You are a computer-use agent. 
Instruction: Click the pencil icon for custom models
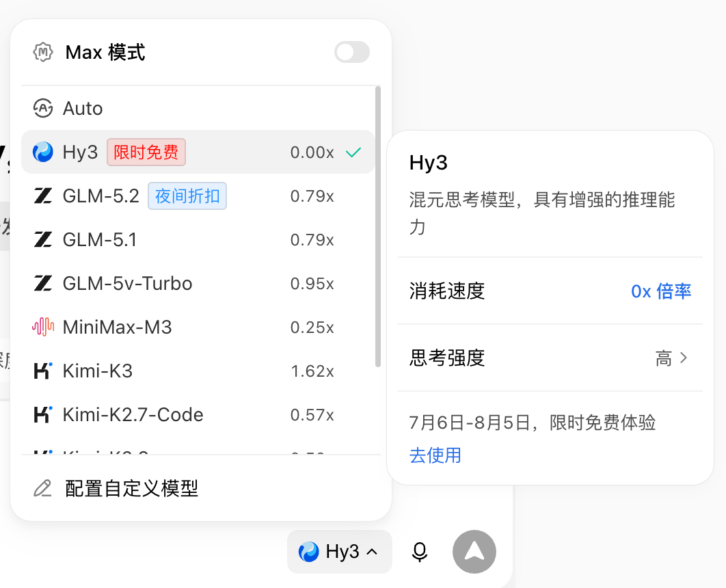(42, 488)
